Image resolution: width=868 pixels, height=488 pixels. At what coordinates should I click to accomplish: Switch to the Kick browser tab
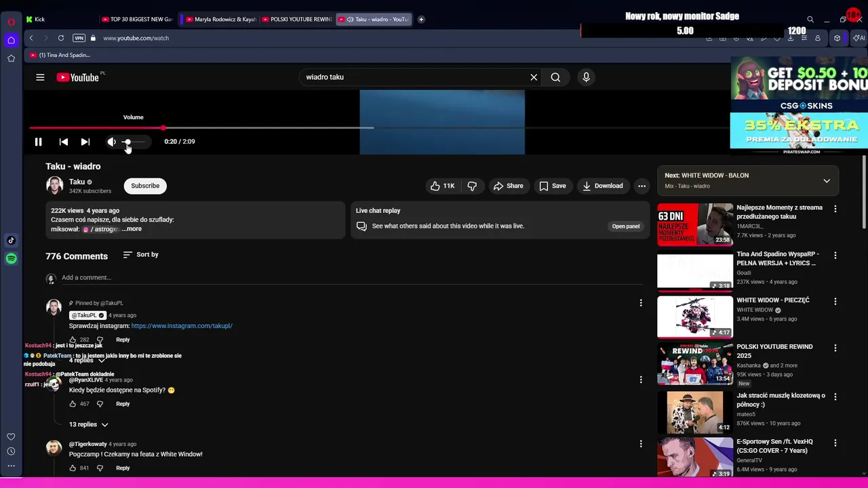[60, 19]
